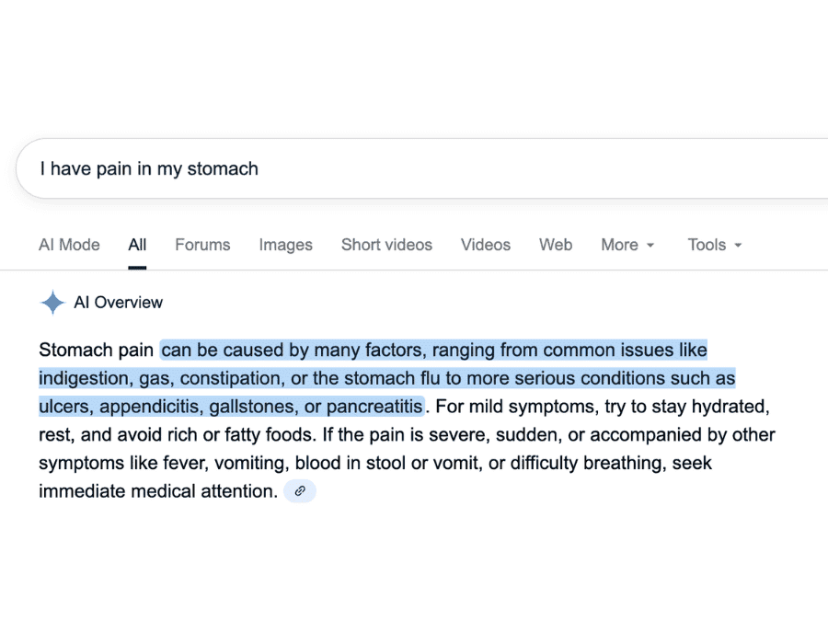Open the Web results tab
The width and height of the screenshot is (828, 644).
click(x=556, y=245)
